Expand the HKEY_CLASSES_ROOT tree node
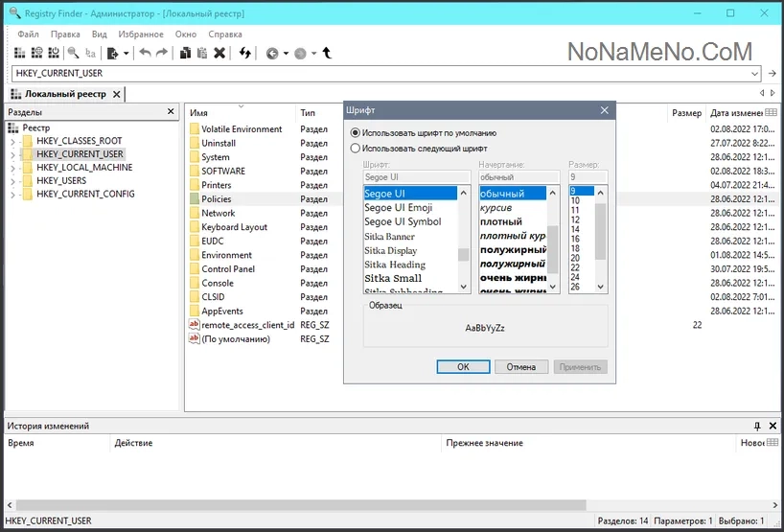 pyautogui.click(x=13, y=142)
